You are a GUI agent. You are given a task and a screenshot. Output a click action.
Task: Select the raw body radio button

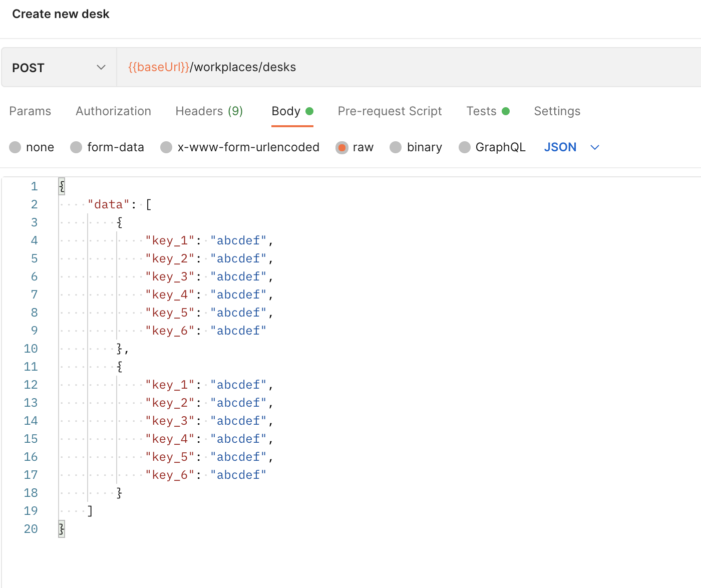342,147
